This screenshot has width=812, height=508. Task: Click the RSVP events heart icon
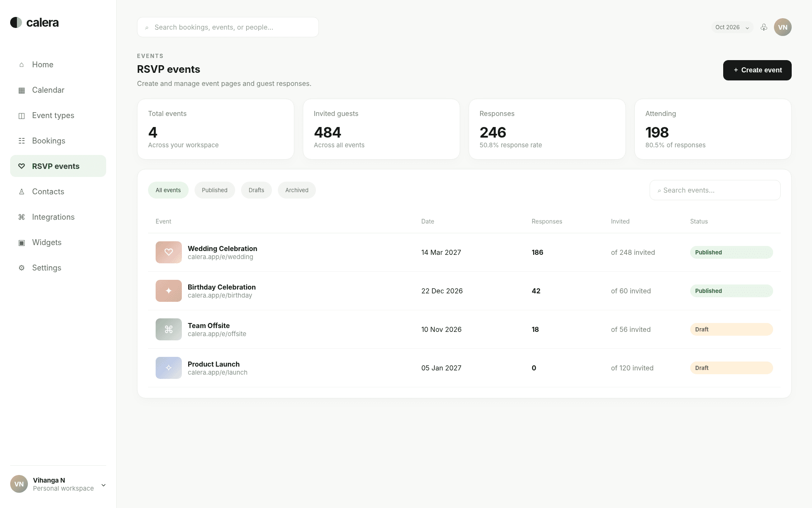click(x=22, y=166)
